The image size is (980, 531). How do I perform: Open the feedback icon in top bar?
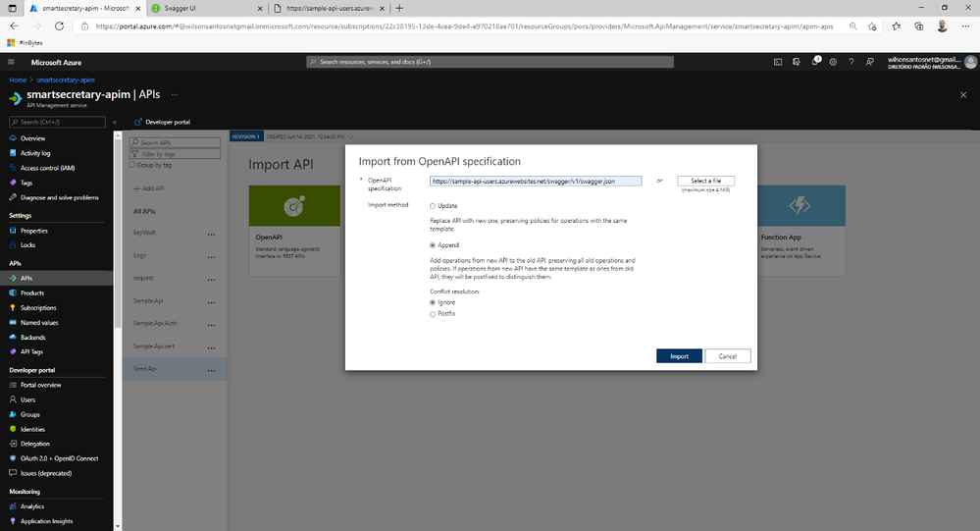869,62
